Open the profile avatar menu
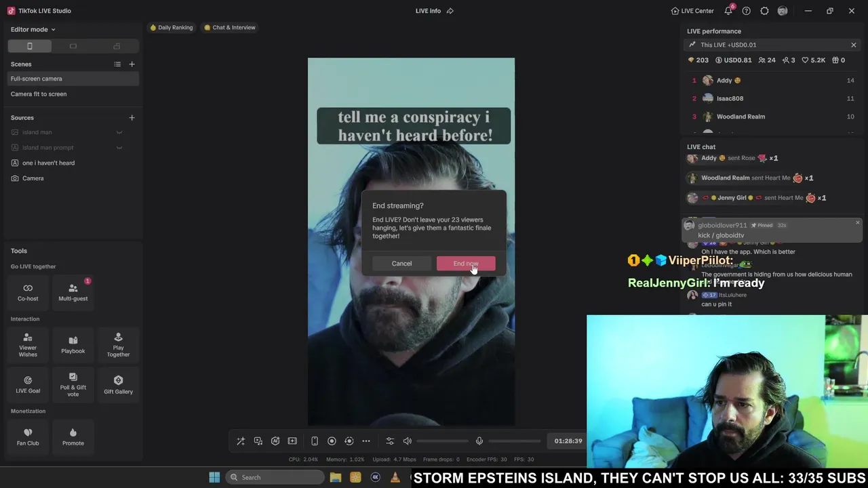The width and height of the screenshot is (868, 488). pyautogui.click(x=783, y=11)
